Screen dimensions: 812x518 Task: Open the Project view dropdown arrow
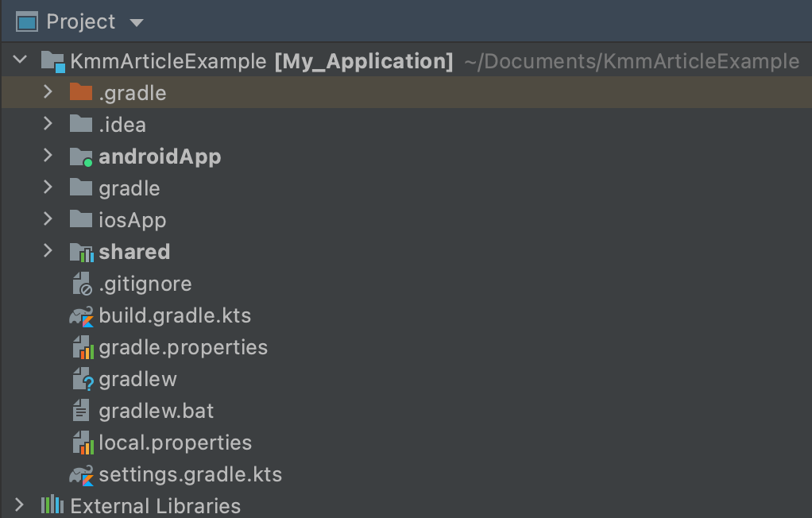(x=136, y=22)
